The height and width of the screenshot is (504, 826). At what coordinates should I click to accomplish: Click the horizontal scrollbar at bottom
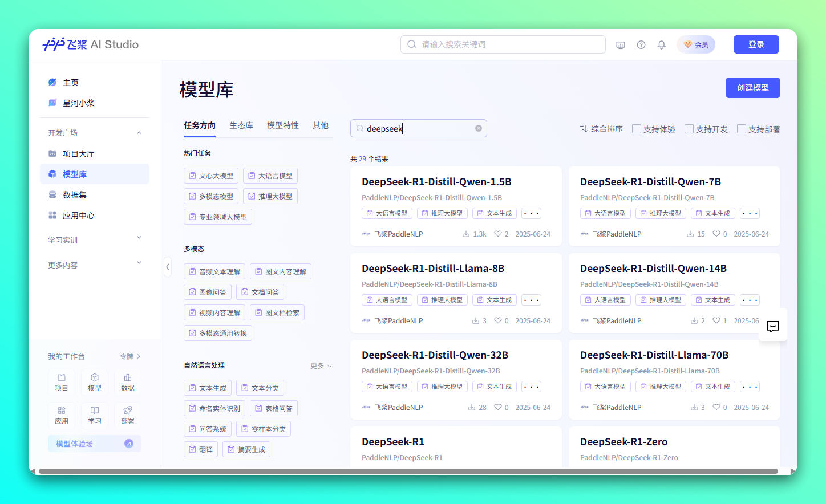point(408,472)
